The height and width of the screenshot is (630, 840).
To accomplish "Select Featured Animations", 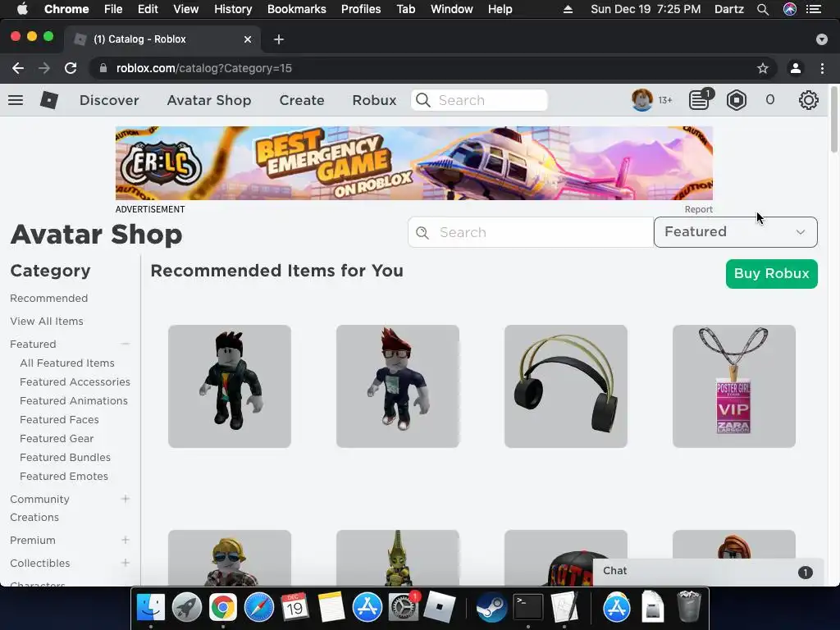I will [73, 400].
